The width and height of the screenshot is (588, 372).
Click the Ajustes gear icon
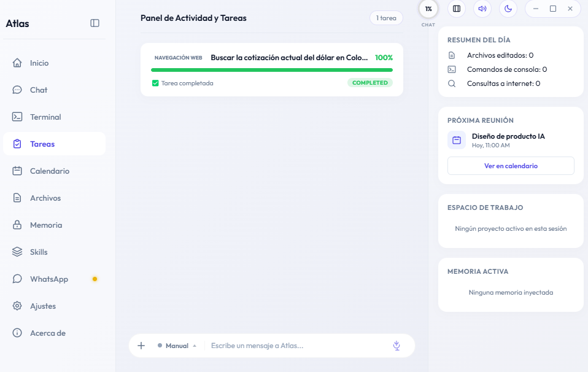(17, 306)
